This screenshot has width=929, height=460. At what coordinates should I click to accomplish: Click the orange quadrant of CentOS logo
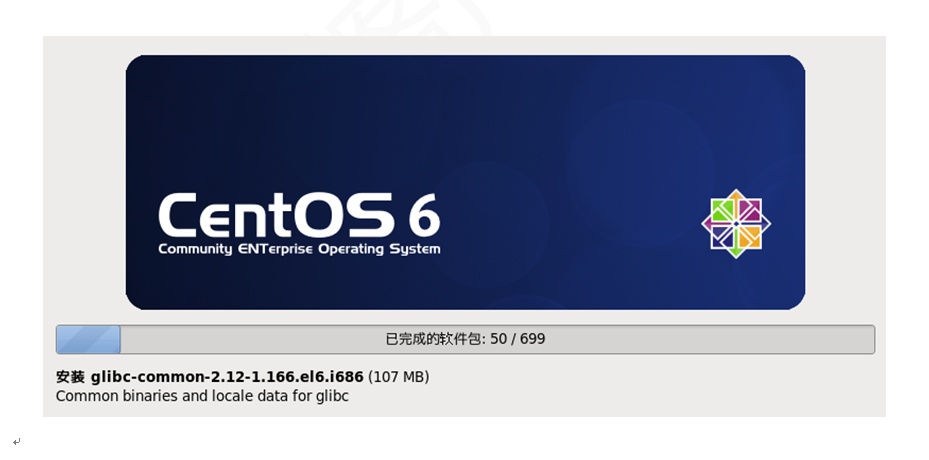pos(749,237)
